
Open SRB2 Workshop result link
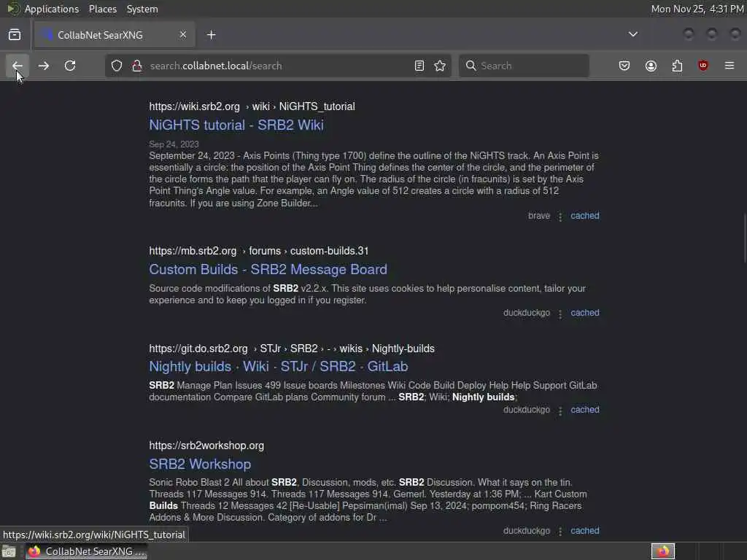(x=200, y=464)
